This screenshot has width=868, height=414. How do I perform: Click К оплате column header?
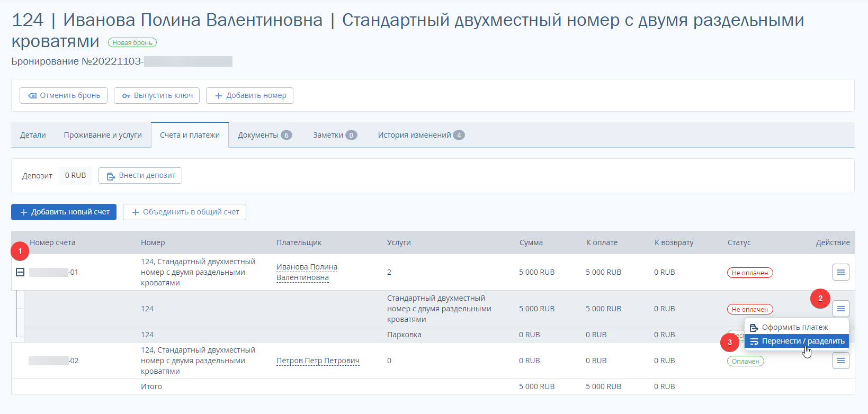(x=602, y=242)
